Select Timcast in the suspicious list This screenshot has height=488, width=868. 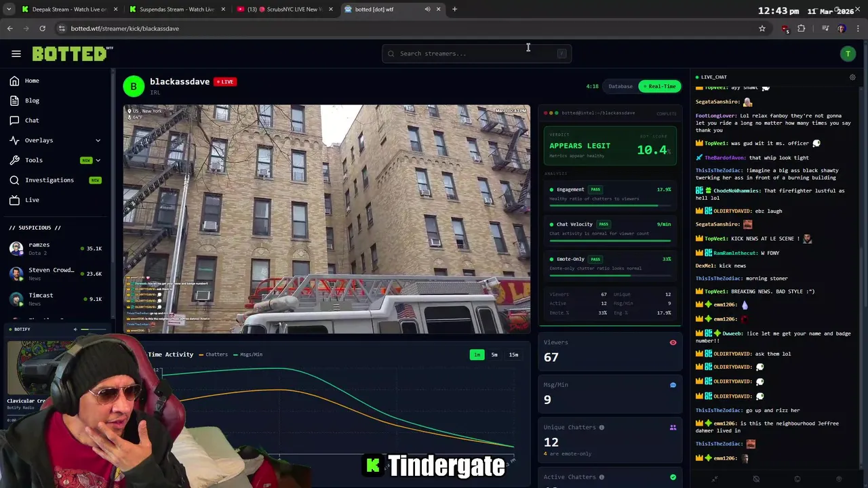click(x=56, y=299)
